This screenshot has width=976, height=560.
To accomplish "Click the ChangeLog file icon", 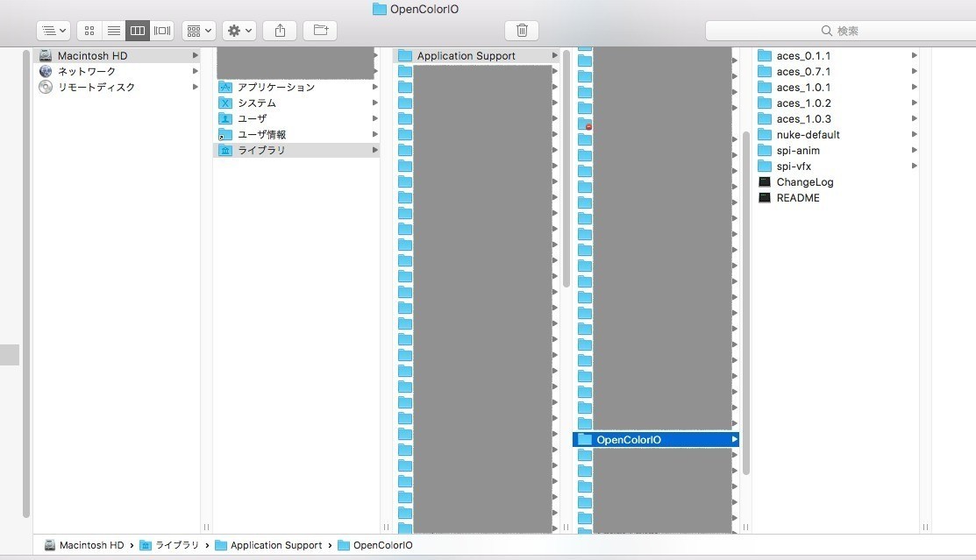I will (x=765, y=181).
